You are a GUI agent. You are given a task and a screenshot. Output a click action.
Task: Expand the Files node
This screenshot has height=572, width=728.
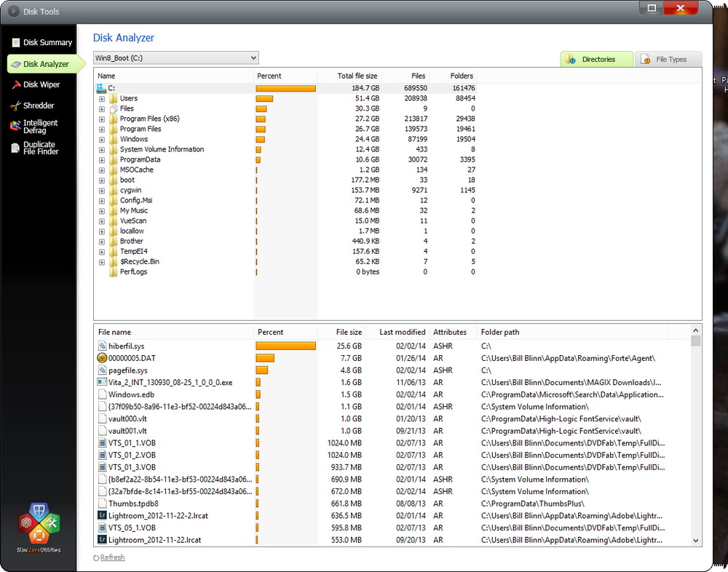102,108
